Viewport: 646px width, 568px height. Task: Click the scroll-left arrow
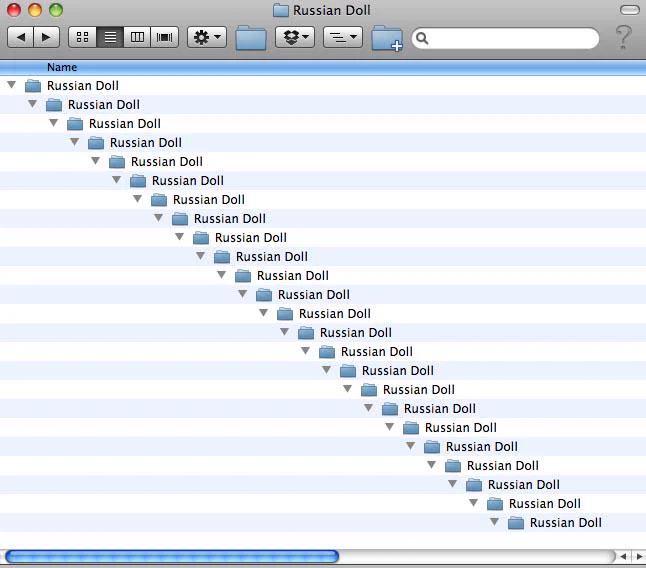tap(624, 557)
